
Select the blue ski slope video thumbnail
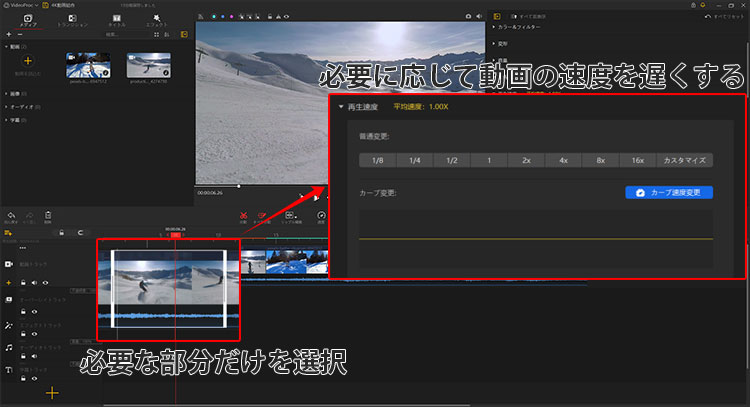tap(88, 65)
